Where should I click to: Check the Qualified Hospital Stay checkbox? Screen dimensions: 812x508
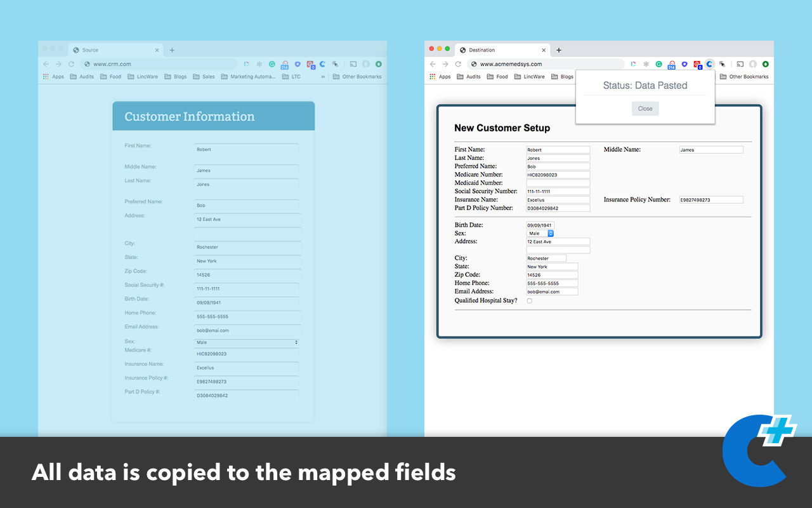(530, 301)
